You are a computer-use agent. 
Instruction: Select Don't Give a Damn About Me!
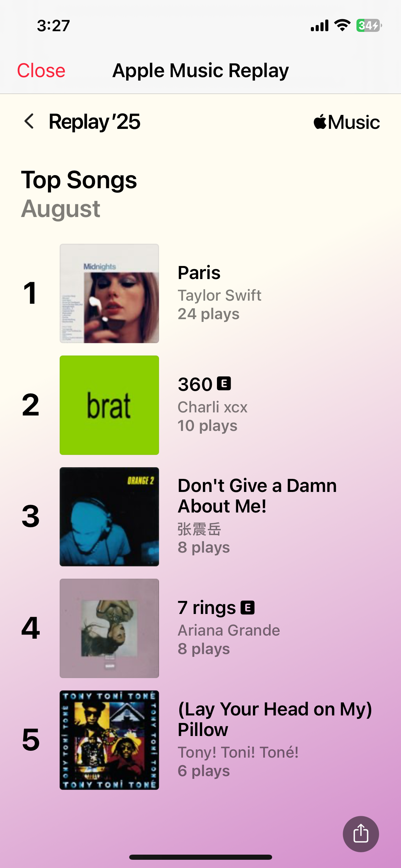[257, 496]
